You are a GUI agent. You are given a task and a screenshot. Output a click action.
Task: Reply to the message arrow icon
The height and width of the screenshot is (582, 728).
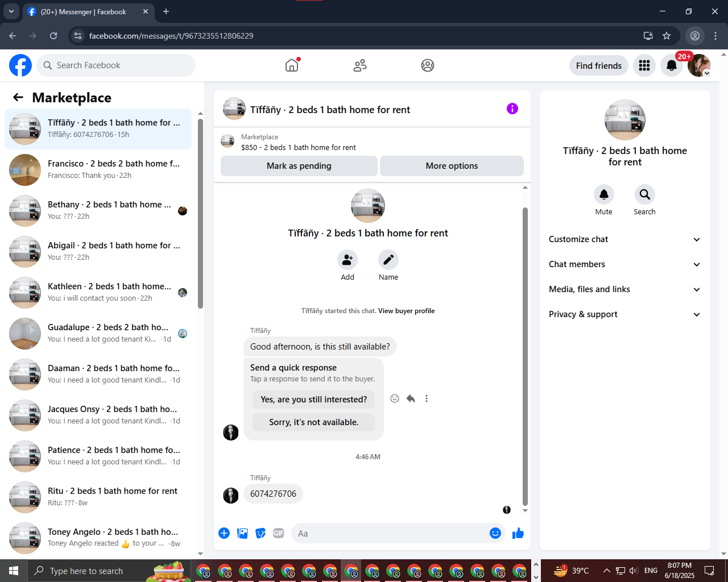tap(411, 398)
